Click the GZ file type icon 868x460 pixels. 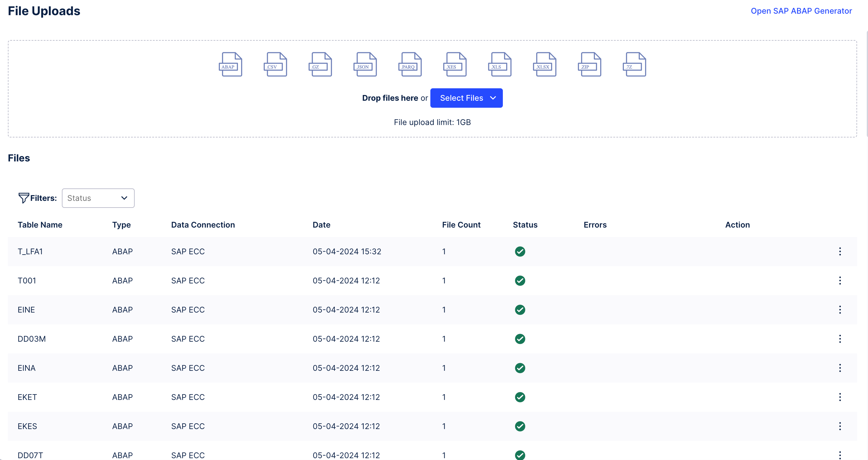[x=320, y=64]
